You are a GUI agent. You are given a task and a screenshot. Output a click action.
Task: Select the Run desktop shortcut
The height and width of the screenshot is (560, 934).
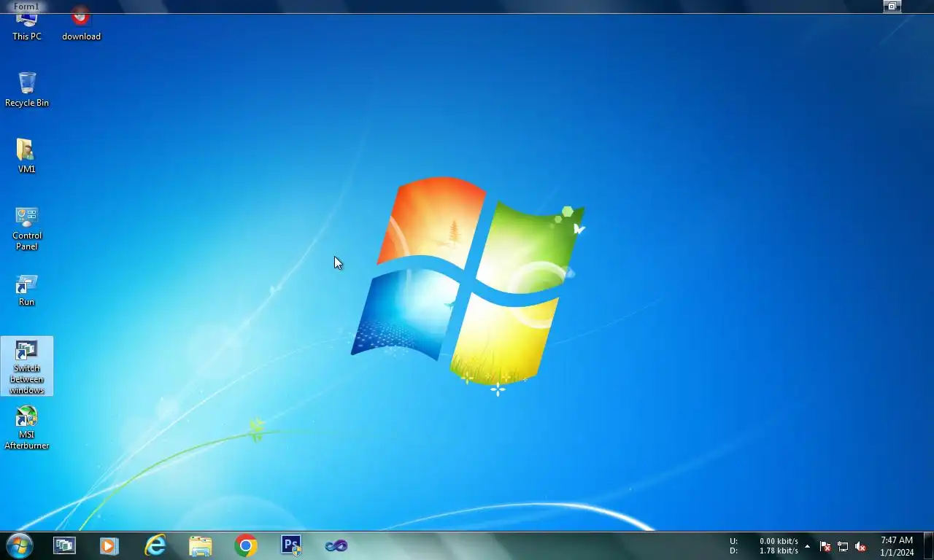click(x=26, y=290)
